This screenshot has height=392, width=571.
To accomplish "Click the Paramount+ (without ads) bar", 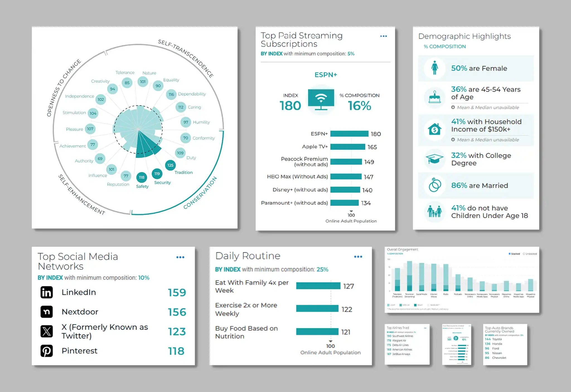I will click(344, 203).
